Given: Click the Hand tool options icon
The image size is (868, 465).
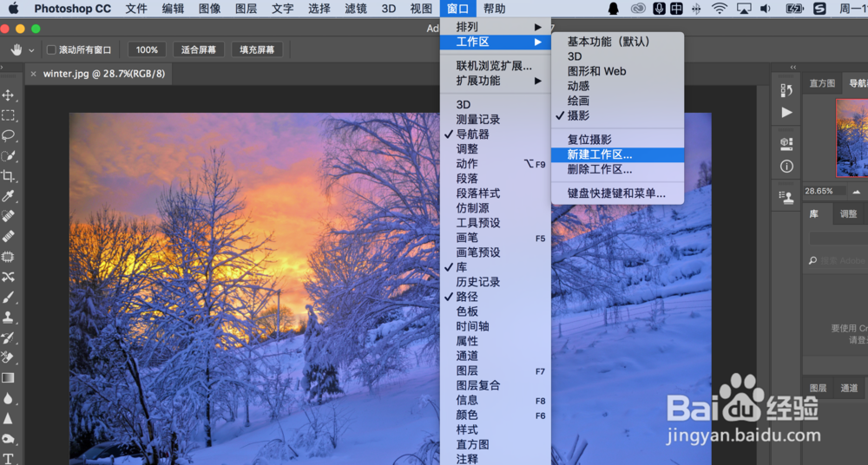Looking at the screenshot, I should (x=16, y=49).
